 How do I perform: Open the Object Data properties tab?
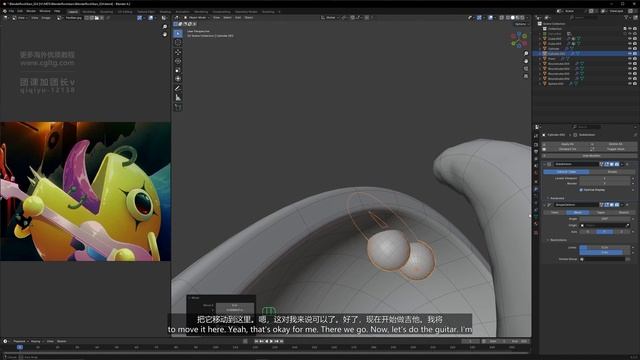point(536,216)
